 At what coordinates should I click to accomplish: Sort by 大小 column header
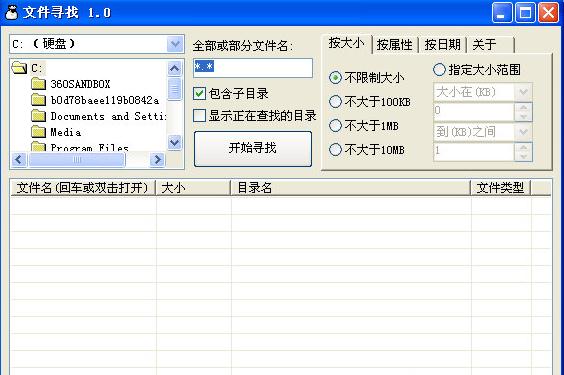pyautogui.click(x=193, y=188)
